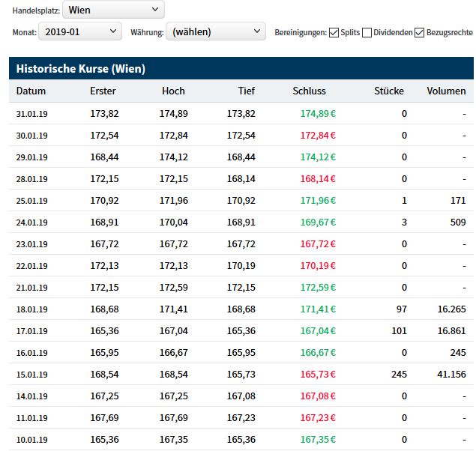Image resolution: width=476 pixels, height=451 pixels.
Task: Click the Historische Kurse (Wien) heading
Action: click(x=81, y=69)
